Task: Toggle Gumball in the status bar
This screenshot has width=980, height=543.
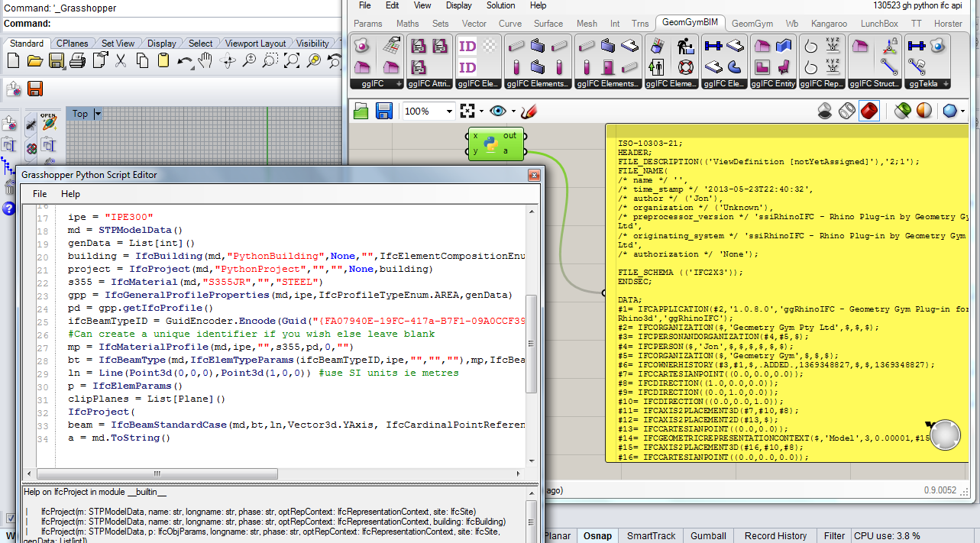Action: tap(708, 535)
